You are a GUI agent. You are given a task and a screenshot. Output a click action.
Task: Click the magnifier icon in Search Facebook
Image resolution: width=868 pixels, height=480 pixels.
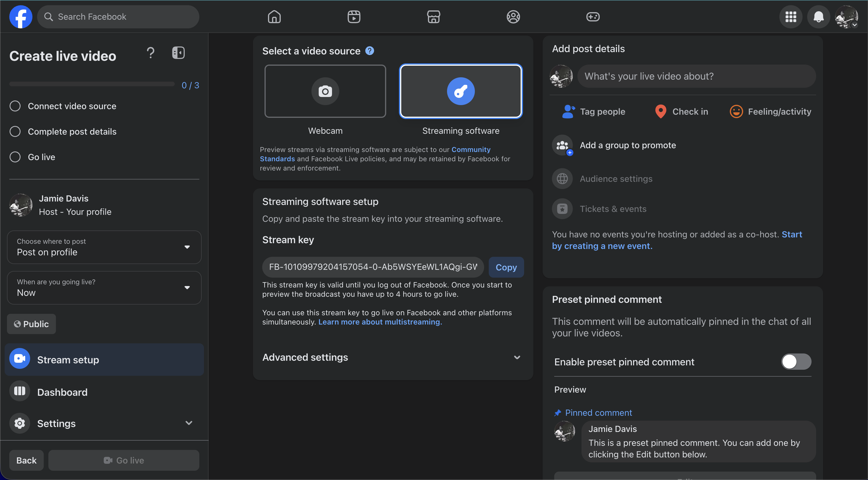[x=48, y=17]
